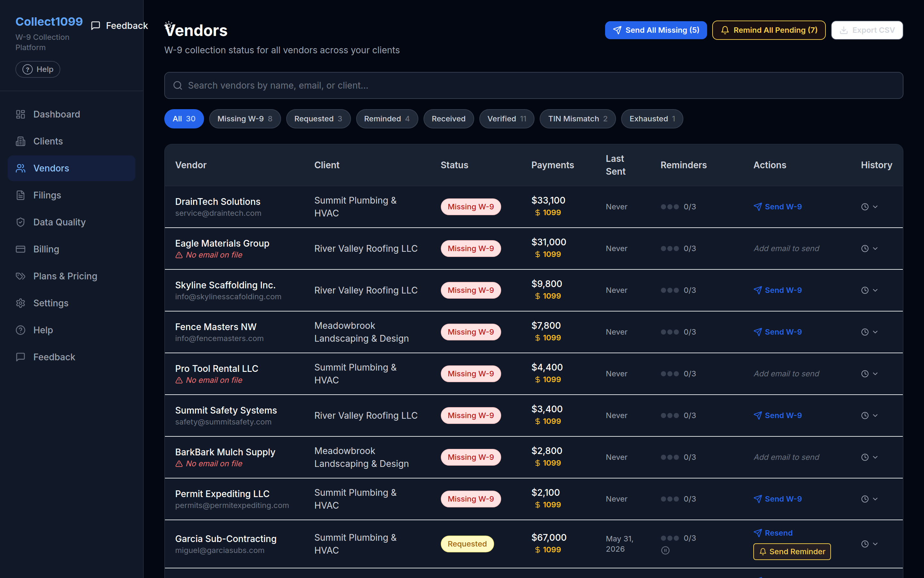Click the Vendor column header
The width and height of the screenshot is (924, 578).
pyautogui.click(x=191, y=165)
